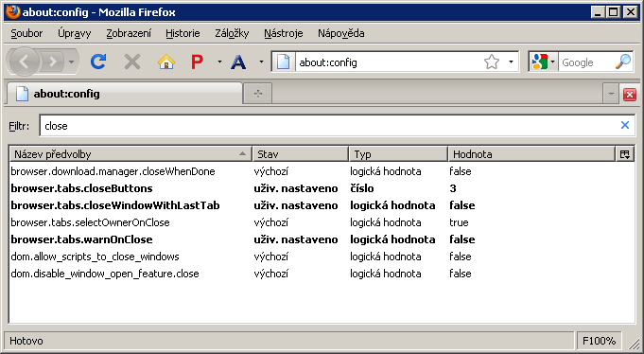Sort by the Název předvolby column
The width and height of the screenshot is (644, 354).
(x=131, y=154)
